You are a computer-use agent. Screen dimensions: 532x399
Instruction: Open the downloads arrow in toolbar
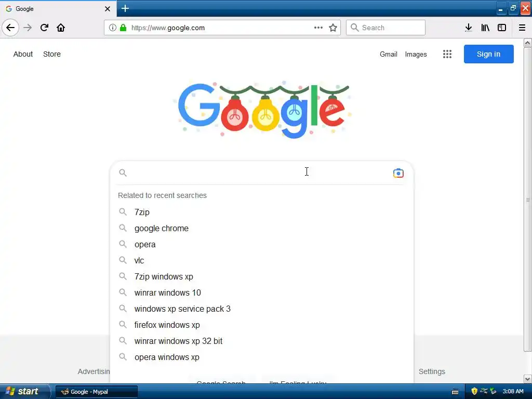pyautogui.click(x=469, y=28)
